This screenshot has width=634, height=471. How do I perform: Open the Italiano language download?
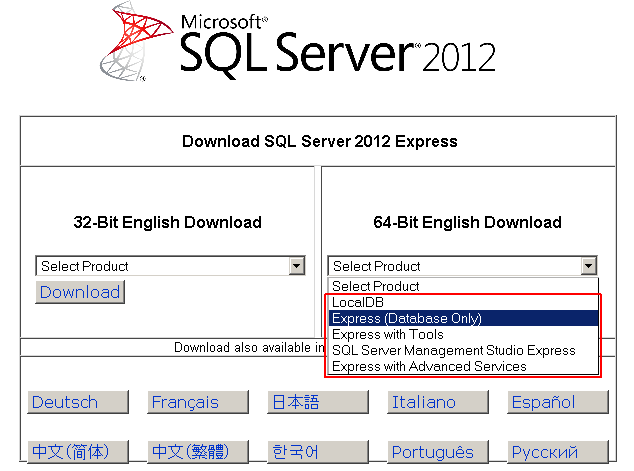click(438, 402)
